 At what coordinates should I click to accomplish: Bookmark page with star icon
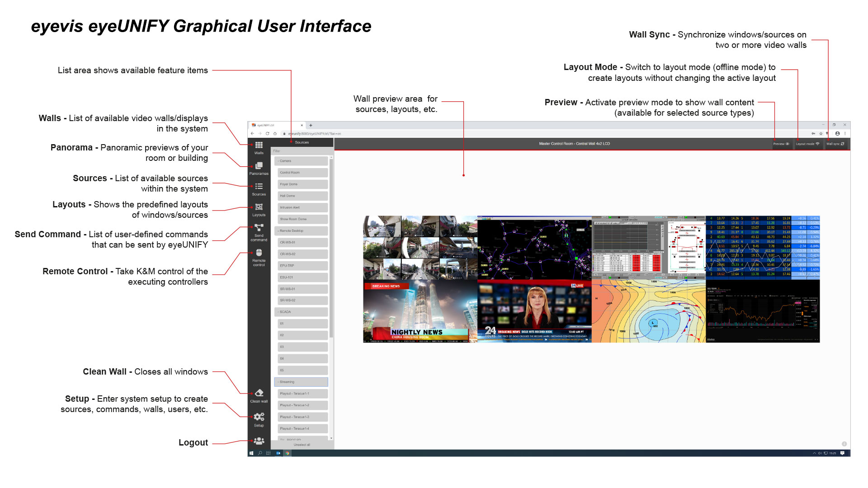click(821, 134)
